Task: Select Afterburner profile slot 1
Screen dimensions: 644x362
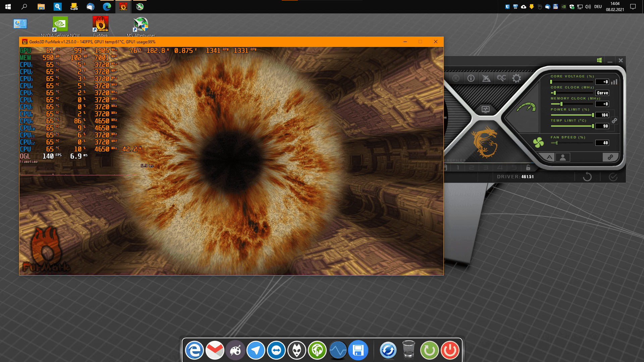Action: tap(458, 167)
